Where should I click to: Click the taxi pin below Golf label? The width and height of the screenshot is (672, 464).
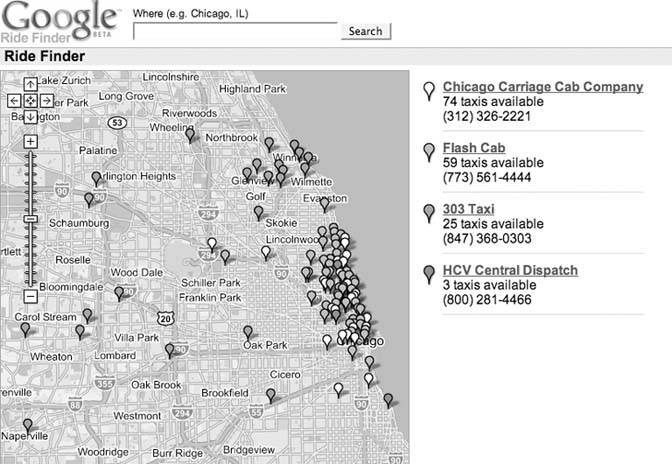click(x=258, y=213)
